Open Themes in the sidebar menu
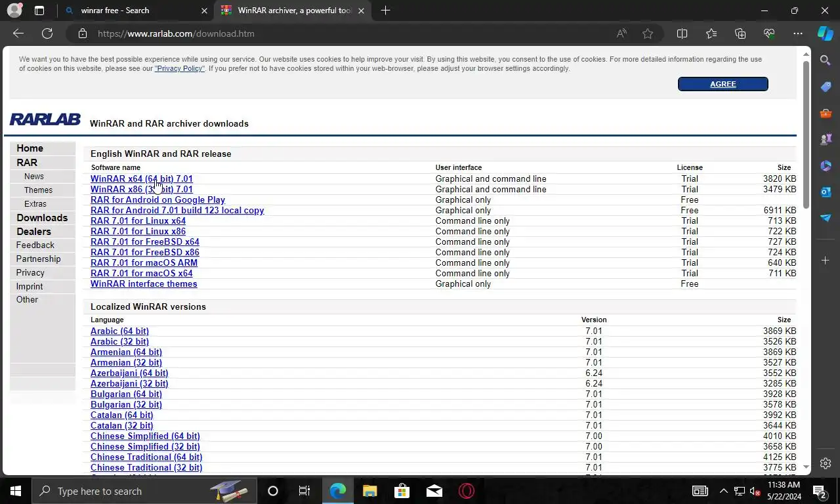 (x=38, y=190)
